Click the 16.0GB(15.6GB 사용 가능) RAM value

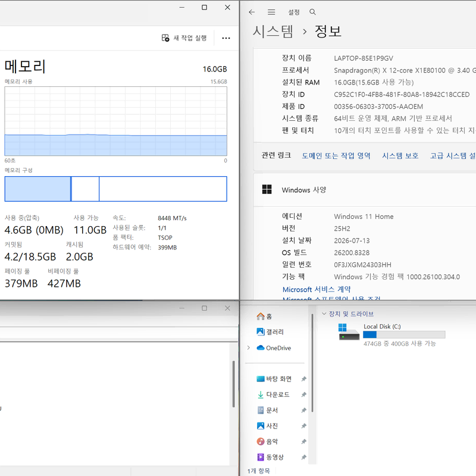tap(374, 82)
